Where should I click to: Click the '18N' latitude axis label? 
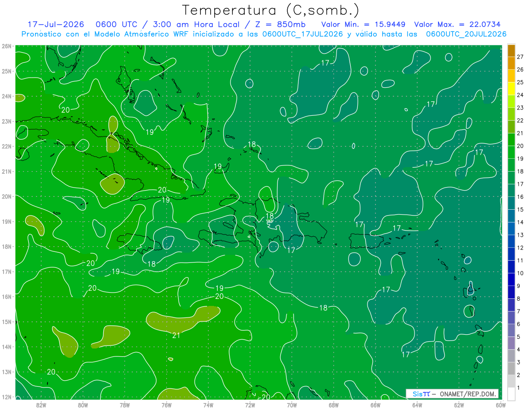pyautogui.click(x=7, y=247)
